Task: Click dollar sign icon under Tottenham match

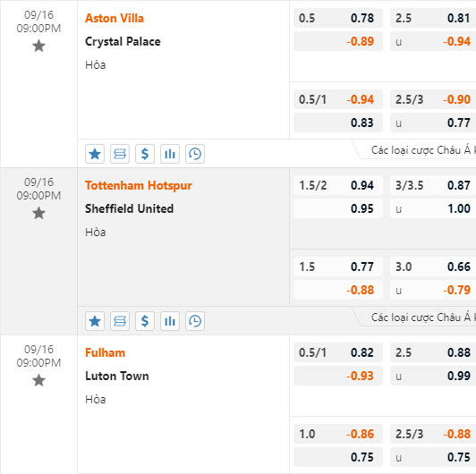Action: [x=145, y=321]
